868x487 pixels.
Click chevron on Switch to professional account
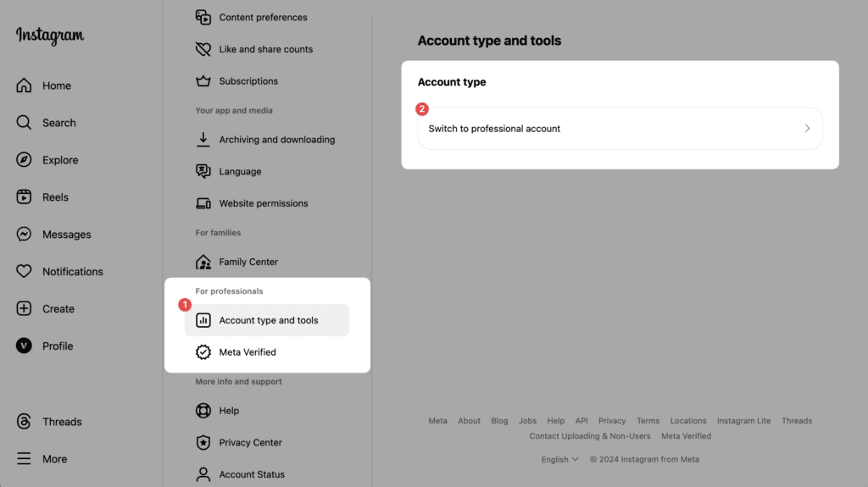[x=807, y=129]
